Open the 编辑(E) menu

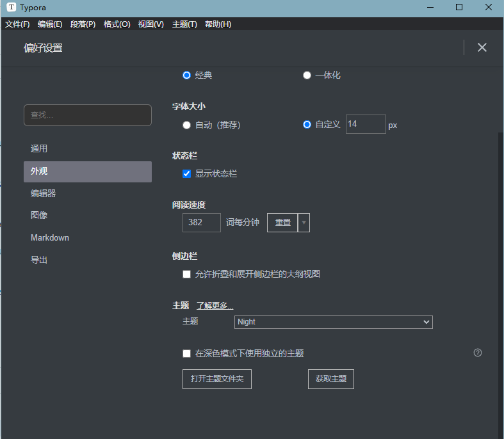pyautogui.click(x=50, y=24)
